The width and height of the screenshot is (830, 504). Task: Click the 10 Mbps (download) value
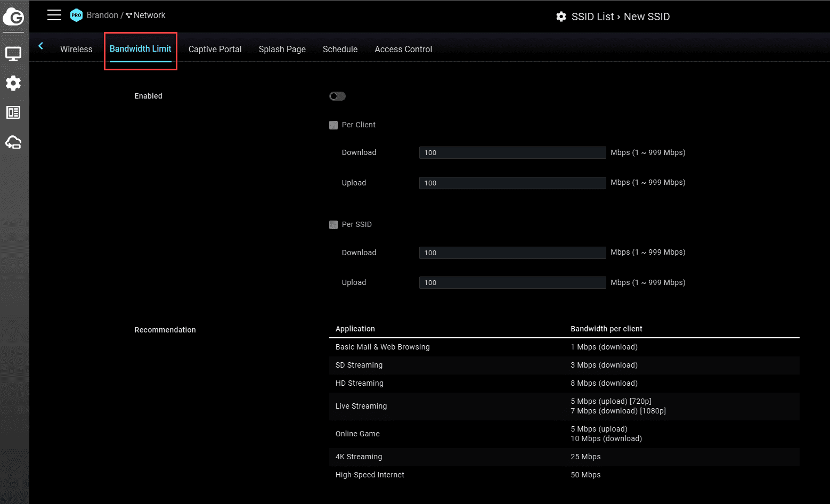(606, 438)
